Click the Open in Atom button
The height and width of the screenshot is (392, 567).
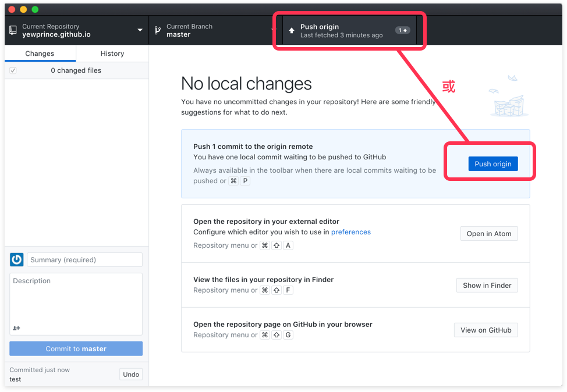pos(489,234)
